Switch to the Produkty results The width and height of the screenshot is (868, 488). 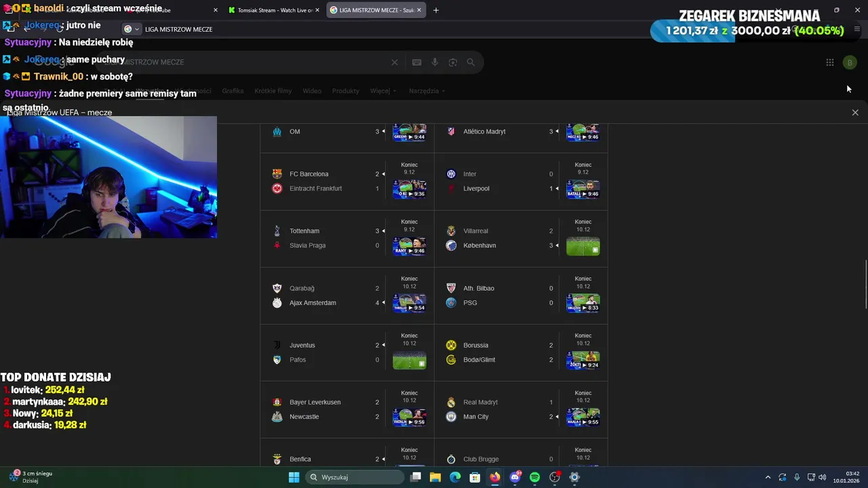click(x=346, y=91)
